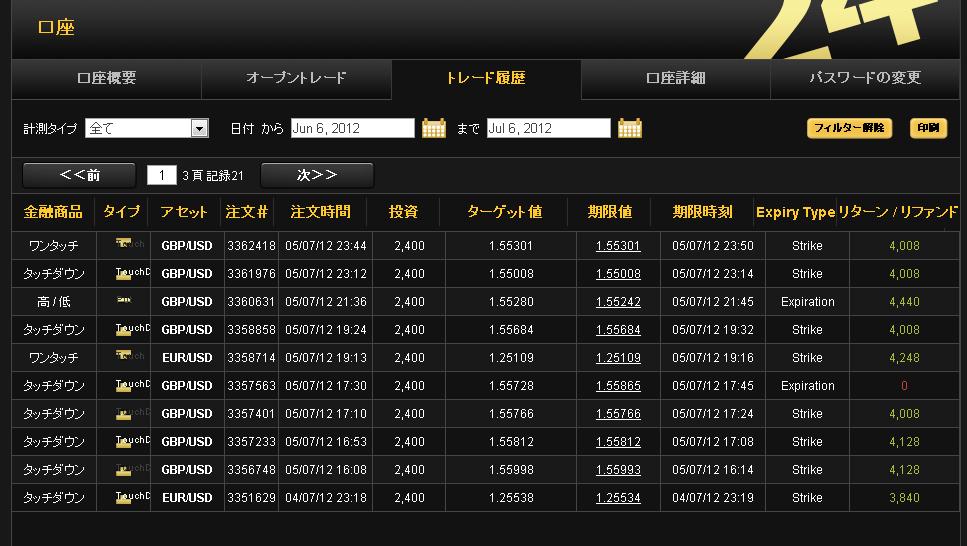Click the アセット column header
The height and width of the screenshot is (546, 967).
point(184,212)
